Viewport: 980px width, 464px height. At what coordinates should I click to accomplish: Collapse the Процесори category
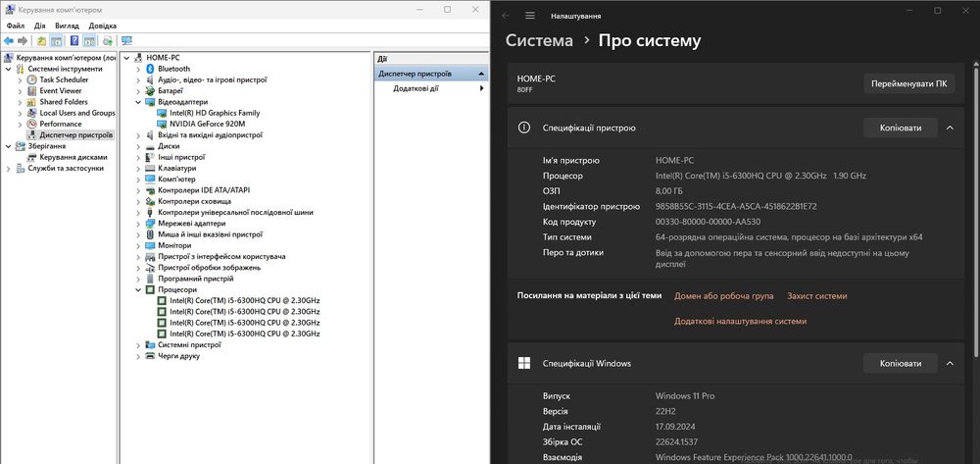(x=138, y=289)
